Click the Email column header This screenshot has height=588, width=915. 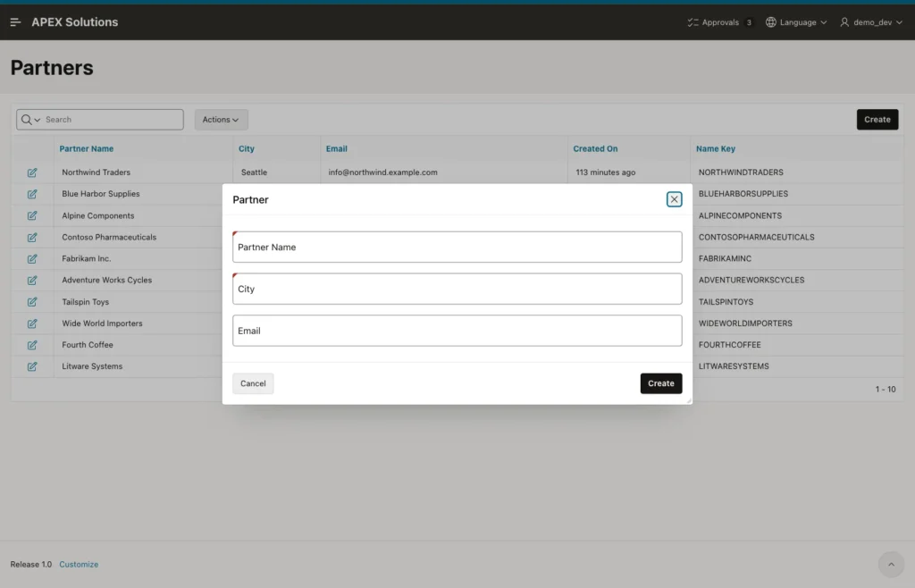(x=336, y=148)
